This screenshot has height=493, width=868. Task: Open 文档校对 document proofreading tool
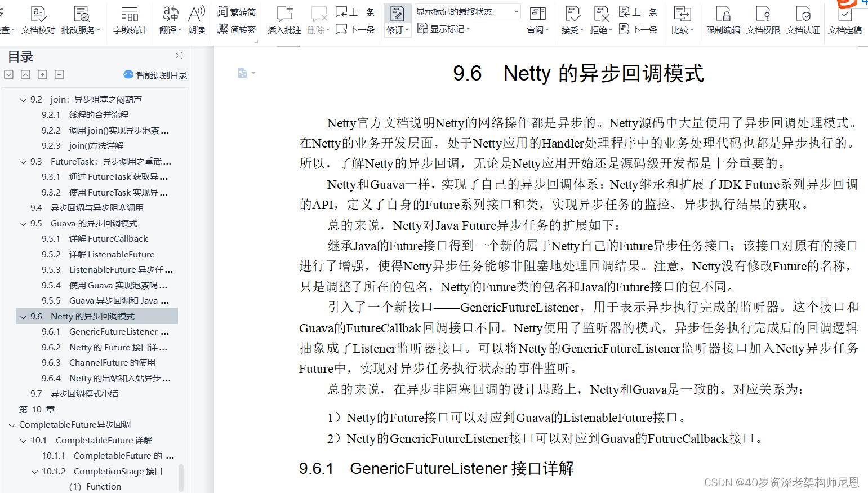(x=38, y=20)
